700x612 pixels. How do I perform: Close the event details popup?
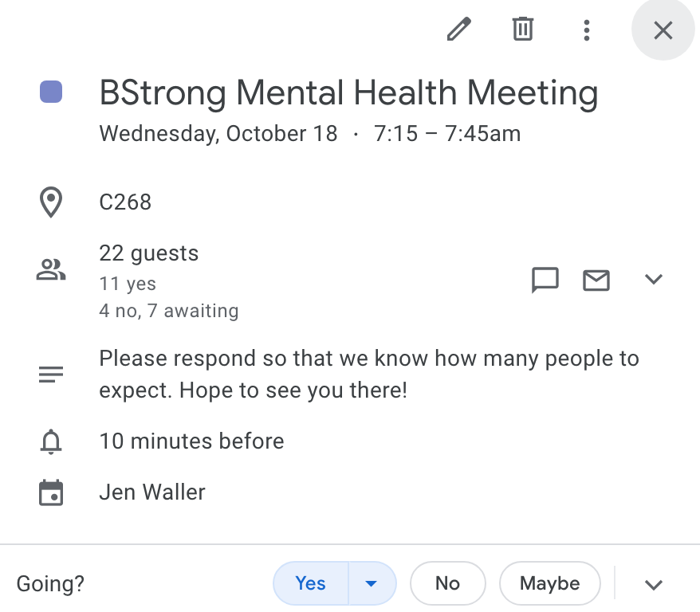coord(663,30)
